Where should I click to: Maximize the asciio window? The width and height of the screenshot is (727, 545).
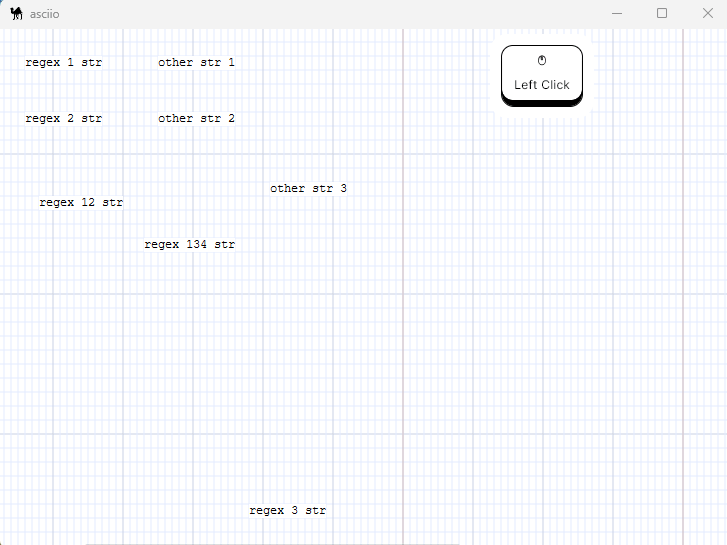point(662,14)
